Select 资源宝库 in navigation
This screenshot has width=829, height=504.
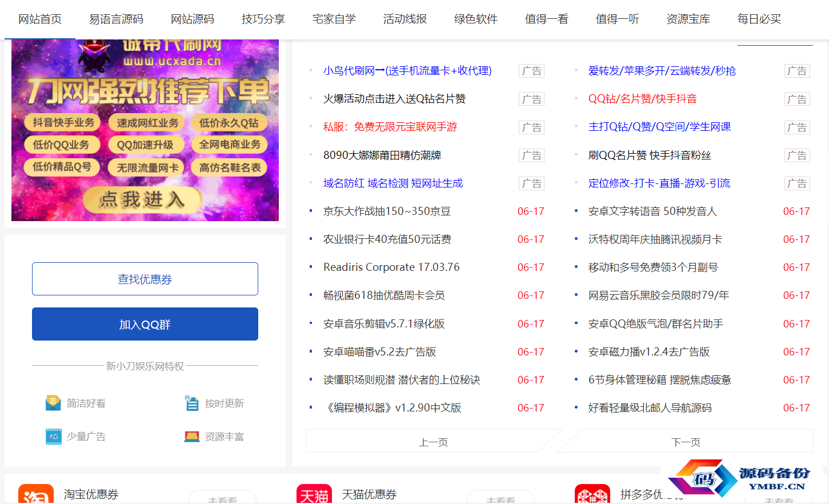pos(688,19)
